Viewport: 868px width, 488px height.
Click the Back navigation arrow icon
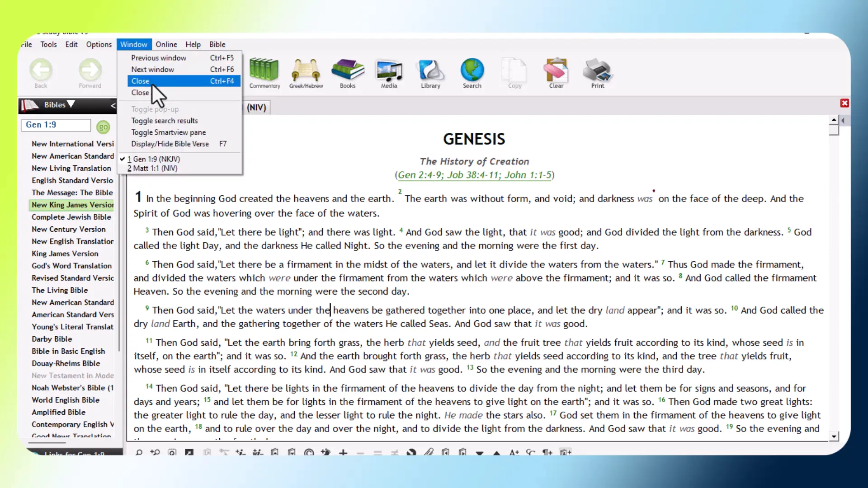[41, 70]
